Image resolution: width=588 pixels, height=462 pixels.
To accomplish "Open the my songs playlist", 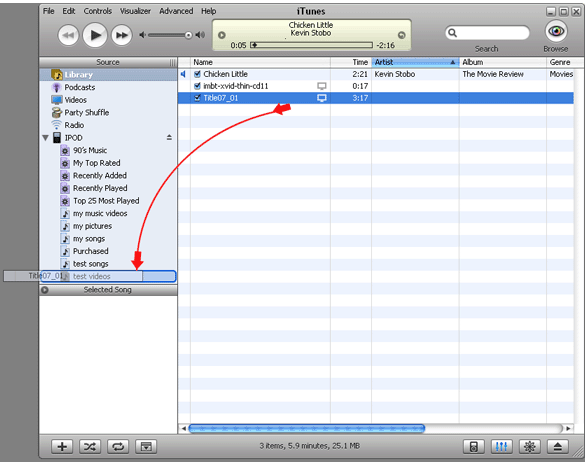I will click(x=108, y=239).
